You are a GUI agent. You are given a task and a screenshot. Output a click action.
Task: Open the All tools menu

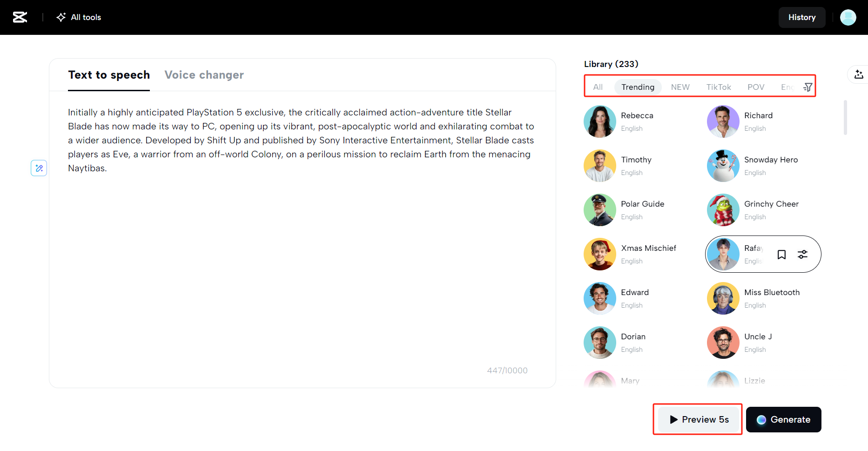point(79,17)
